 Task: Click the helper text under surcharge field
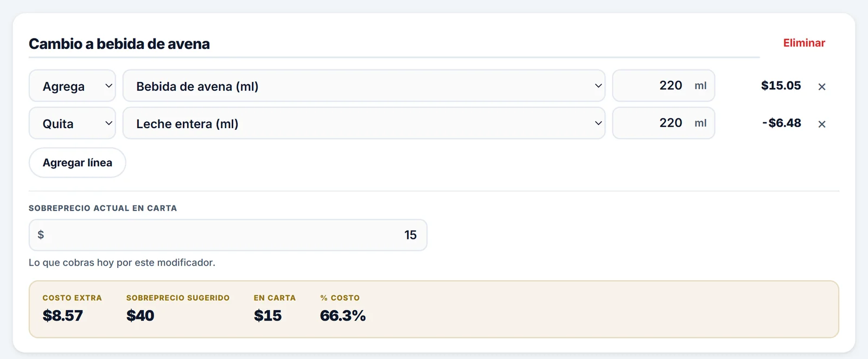(x=122, y=263)
